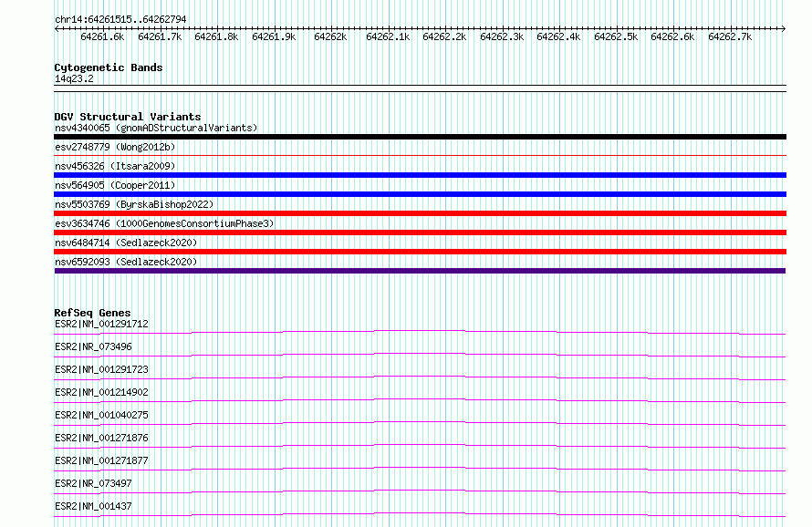
Task: Open nsv456326 (Itsara2009) variant label
Action: [x=115, y=166]
